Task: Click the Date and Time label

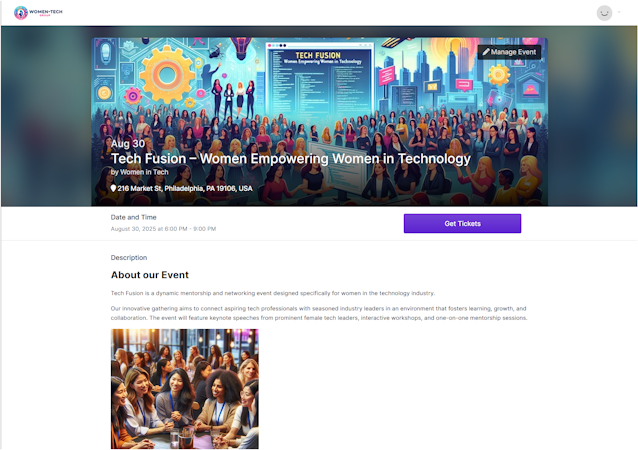Action: [133, 217]
